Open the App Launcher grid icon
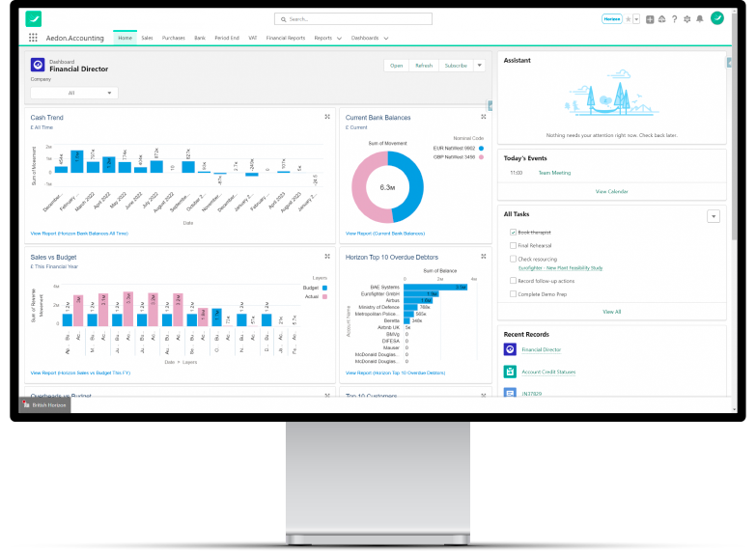 [33, 38]
